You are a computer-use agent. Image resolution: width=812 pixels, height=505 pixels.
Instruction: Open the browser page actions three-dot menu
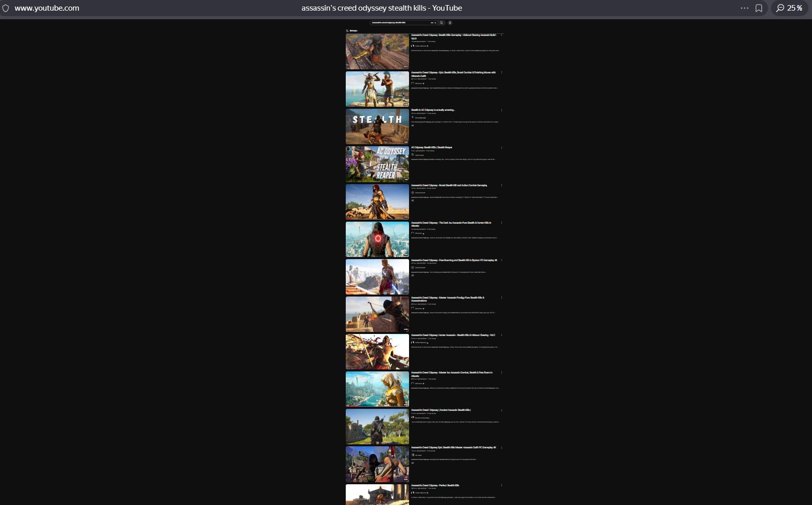(x=744, y=8)
